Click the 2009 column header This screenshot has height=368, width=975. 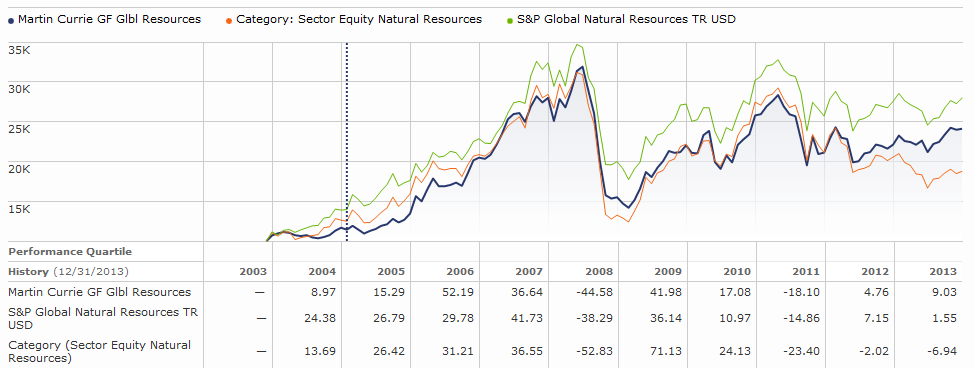click(668, 272)
